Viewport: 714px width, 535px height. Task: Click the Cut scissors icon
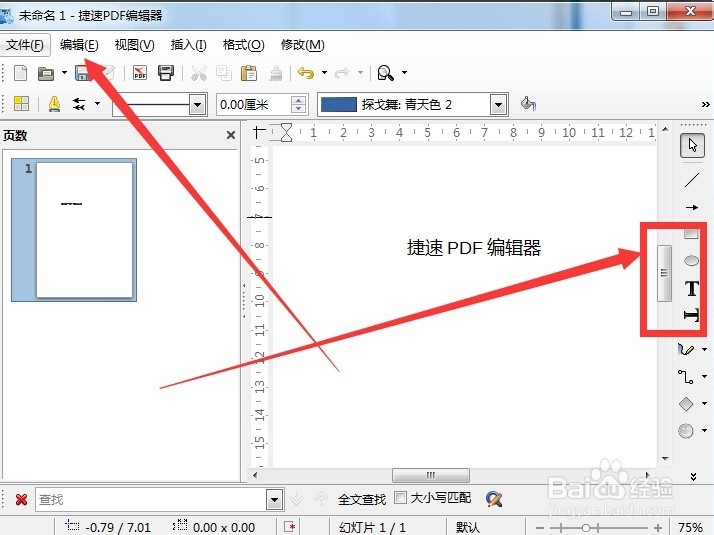coord(199,73)
